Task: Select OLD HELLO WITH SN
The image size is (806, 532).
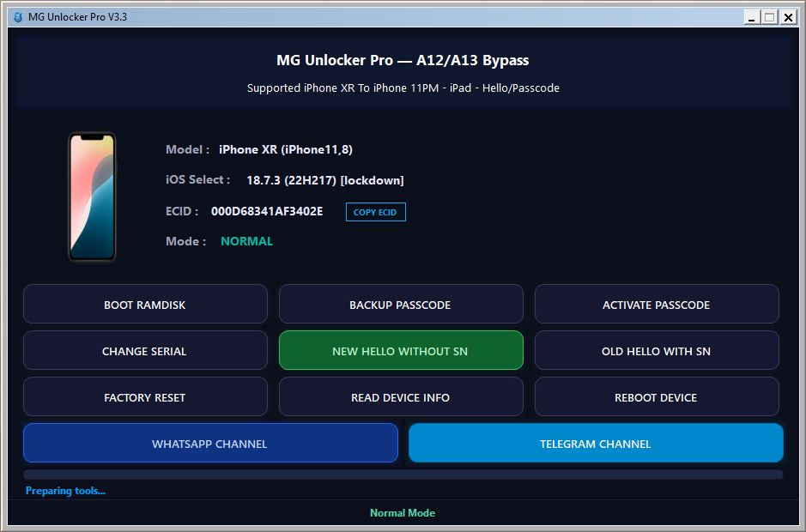Action: pos(657,351)
